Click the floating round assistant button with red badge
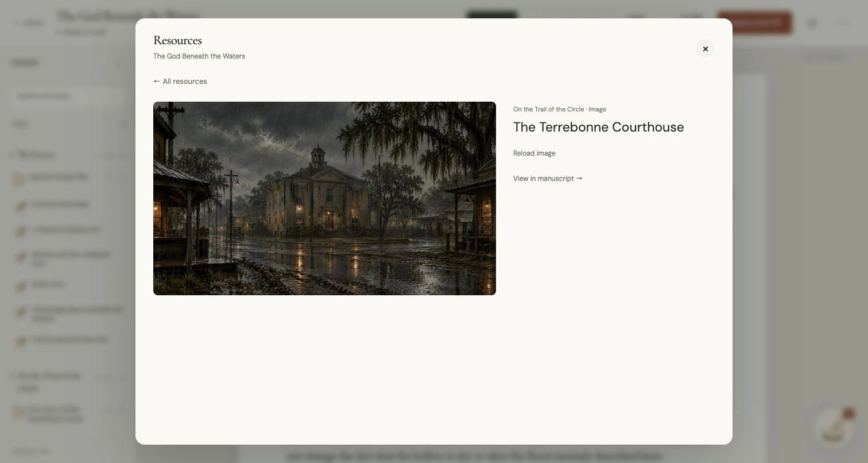The height and width of the screenshot is (463, 868). coord(834,429)
